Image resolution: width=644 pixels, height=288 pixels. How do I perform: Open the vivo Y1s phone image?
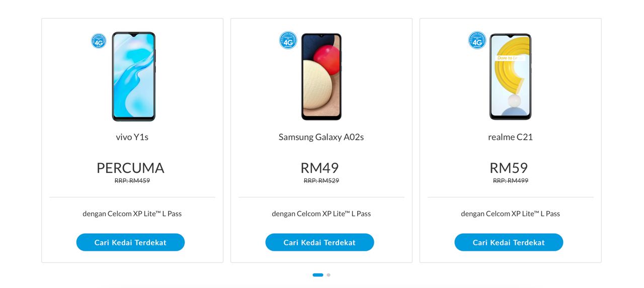[x=133, y=76]
